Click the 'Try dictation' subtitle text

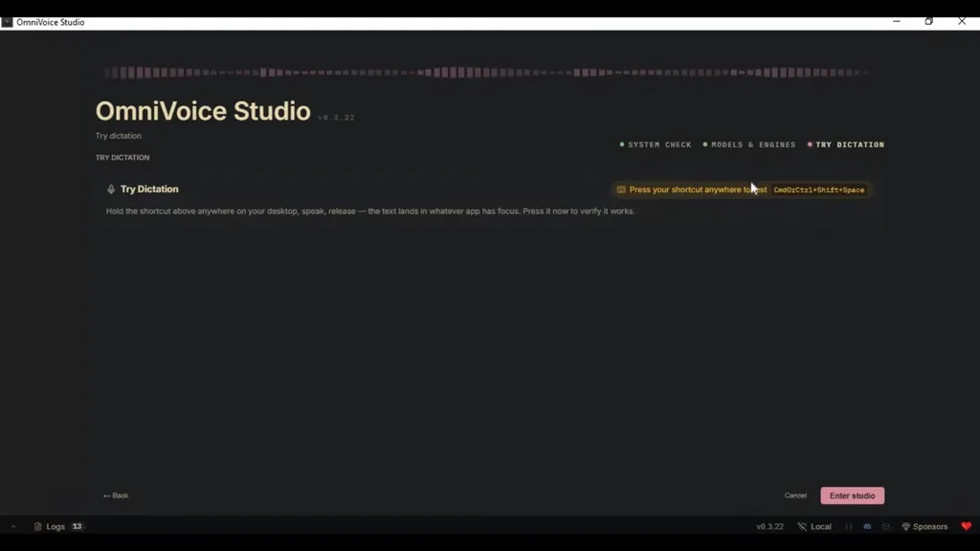118,136
